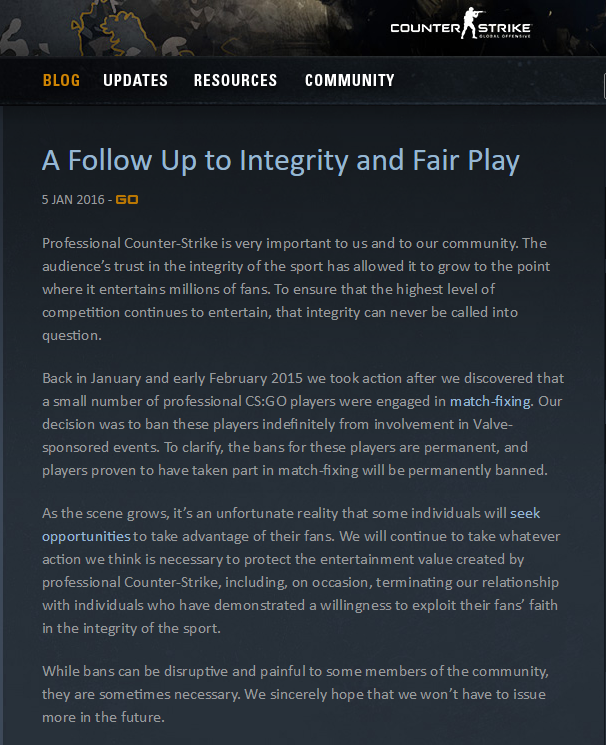Click the paragraph beginning 'While bans can be disruptive'
Image resolution: width=606 pixels, height=745 pixels.
point(295,694)
